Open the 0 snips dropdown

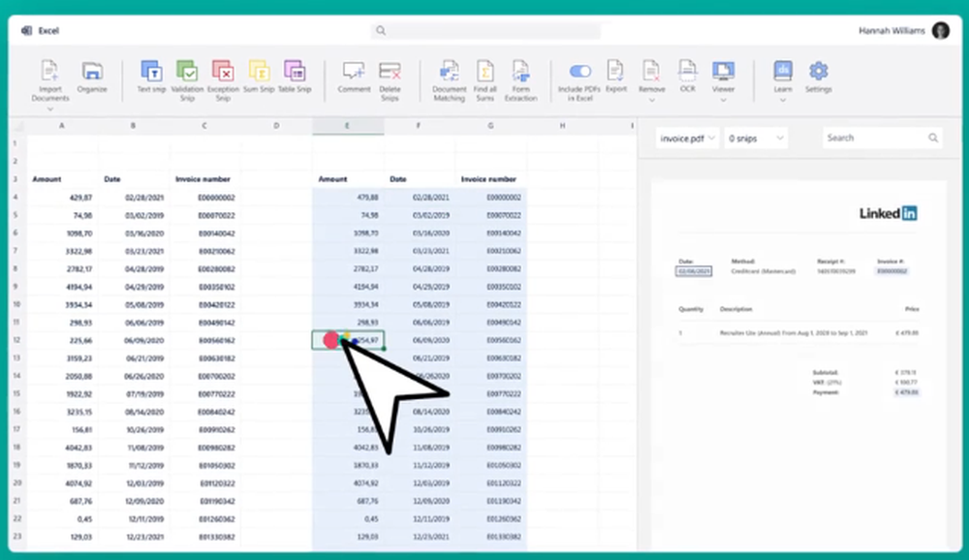[755, 139]
